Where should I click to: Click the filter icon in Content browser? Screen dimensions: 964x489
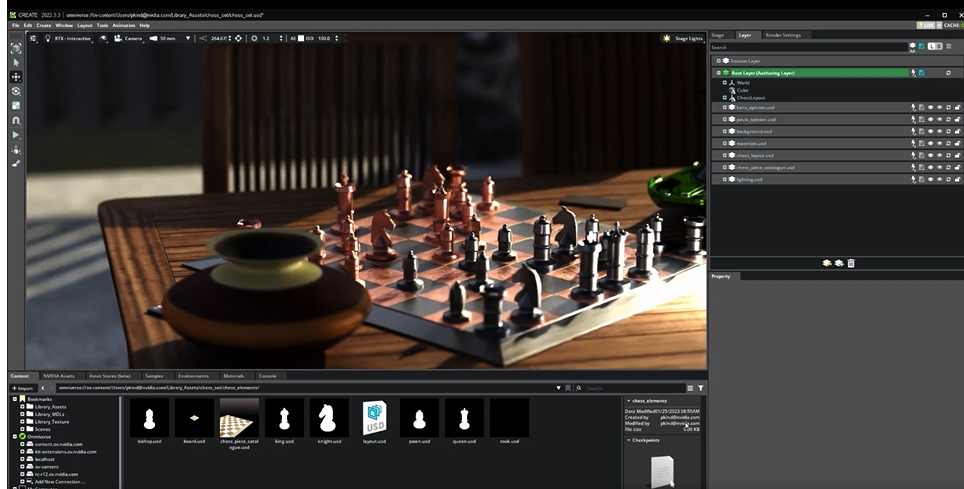(x=701, y=388)
